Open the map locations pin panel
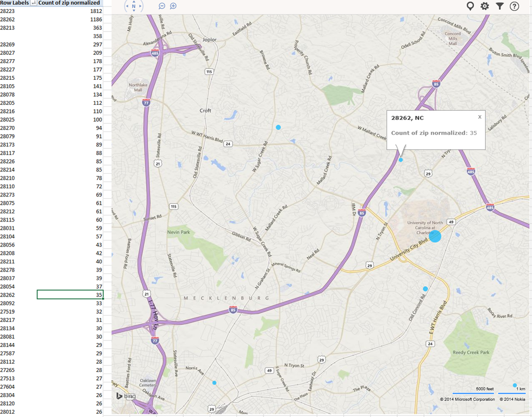The height and width of the screenshot is (417, 532). (x=471, y=6)
